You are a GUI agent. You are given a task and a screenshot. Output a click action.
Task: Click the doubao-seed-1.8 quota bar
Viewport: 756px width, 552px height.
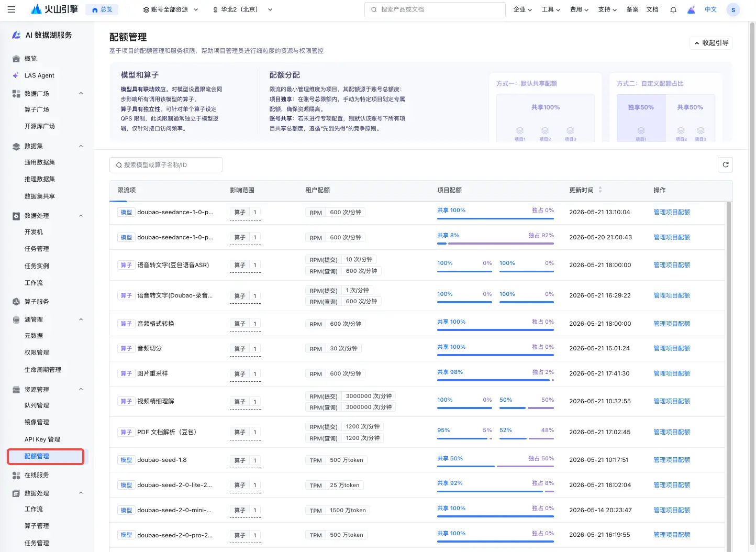point(495,466)
